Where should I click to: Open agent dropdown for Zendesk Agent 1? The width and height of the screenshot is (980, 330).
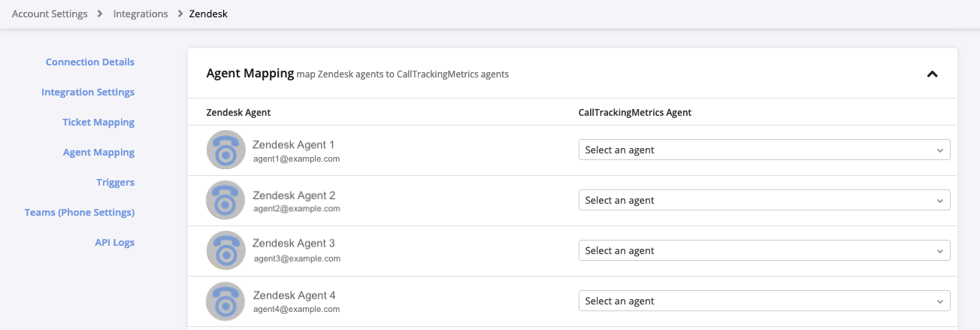click(x=764, y=150)
